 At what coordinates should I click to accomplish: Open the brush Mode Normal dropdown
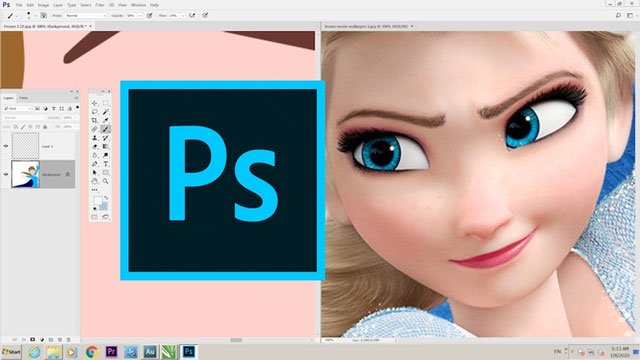tap(85, 16)
